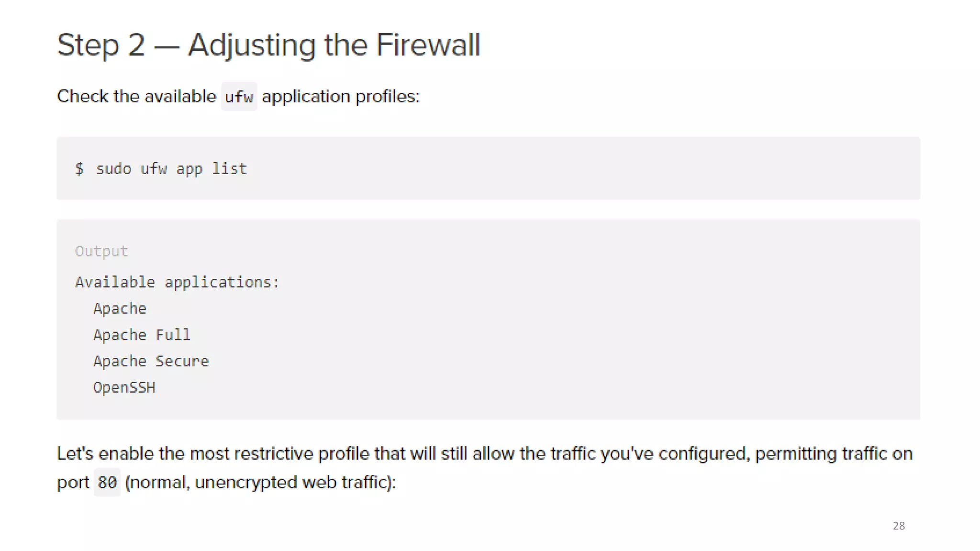Select the standalone "Apache" profile entry

[120, 309]
